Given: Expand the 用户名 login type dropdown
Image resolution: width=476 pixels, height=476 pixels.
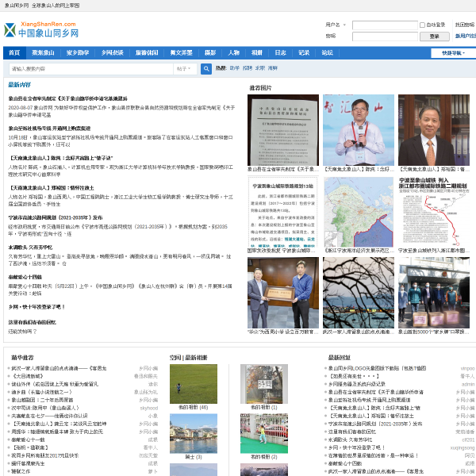Looking at the screenshot, I should click(x=336, y=25).
